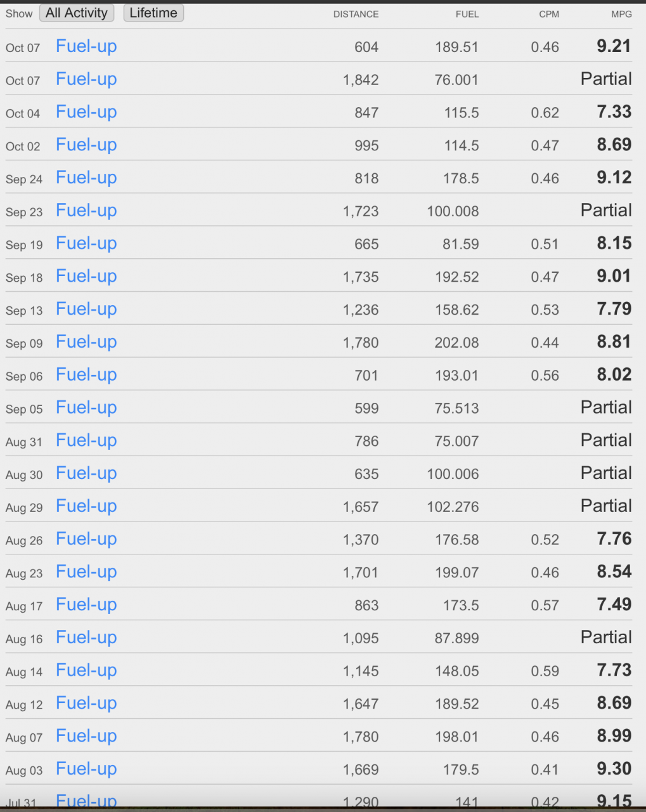Open the All Activity filter dropdown
This screenshot has height=812, width=646.
tap(77, 13)
